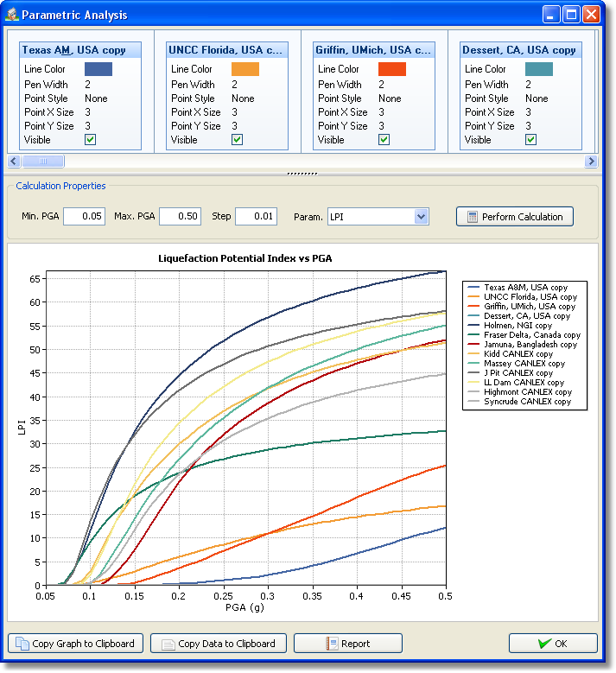Uncheck Visible for UNCC Florida series
Viewport: 616px width, 673px height.
pos(237,140)
